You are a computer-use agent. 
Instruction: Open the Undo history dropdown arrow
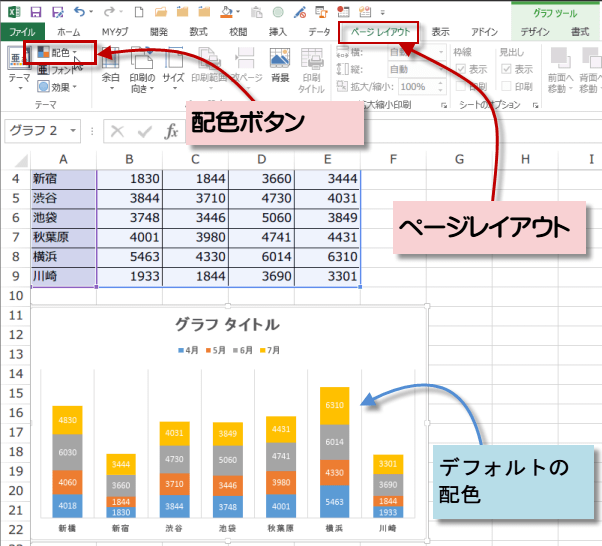(x=91, y=12)
